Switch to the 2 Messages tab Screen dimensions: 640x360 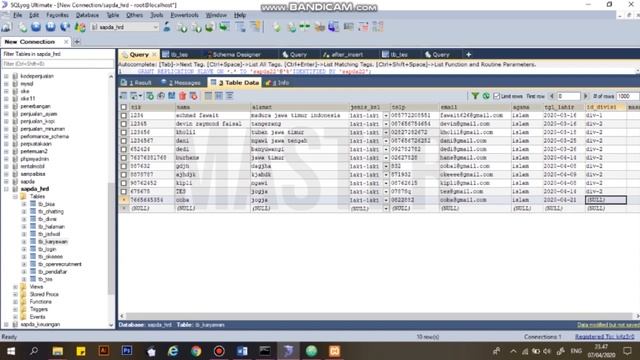click(x=181, y=82)
